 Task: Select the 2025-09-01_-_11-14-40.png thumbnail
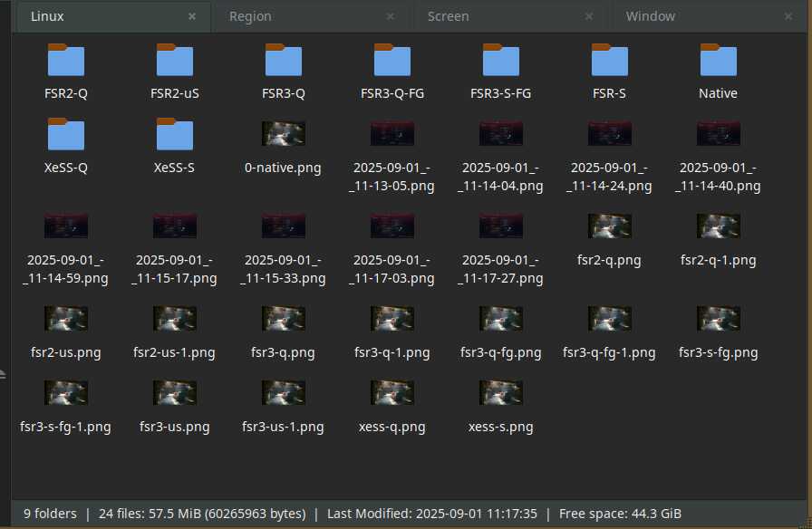[x=719, y=133]
